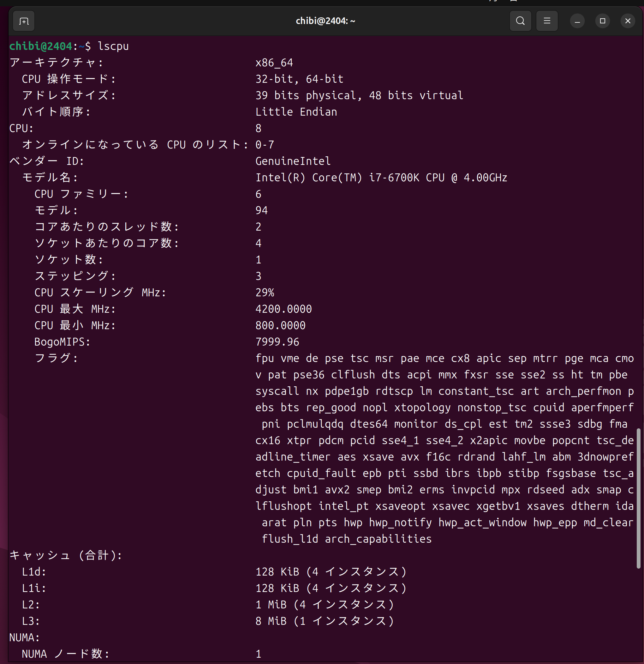Click the 800.0000 min MHz value
This screenshot has width=644, height=664.
click(x=280, y=326)
